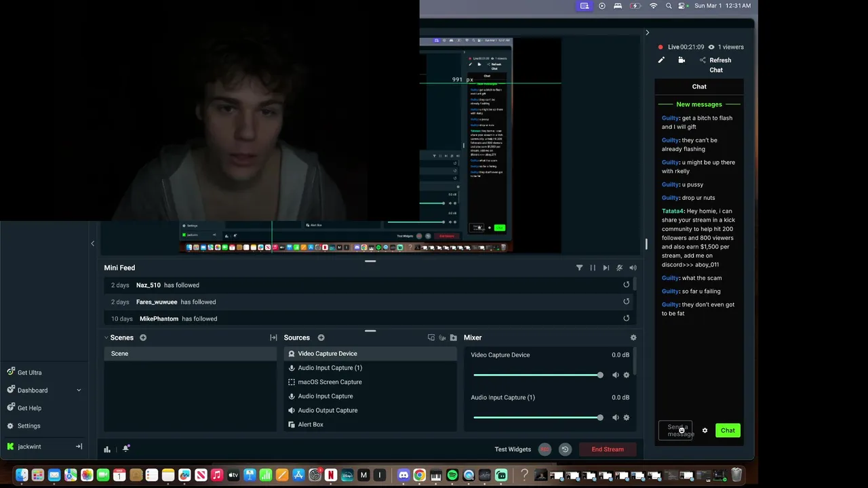Screen dimensions: 868x488
Task: Click the logout icon next to jackwint
Action: click(x=79, y=447)
